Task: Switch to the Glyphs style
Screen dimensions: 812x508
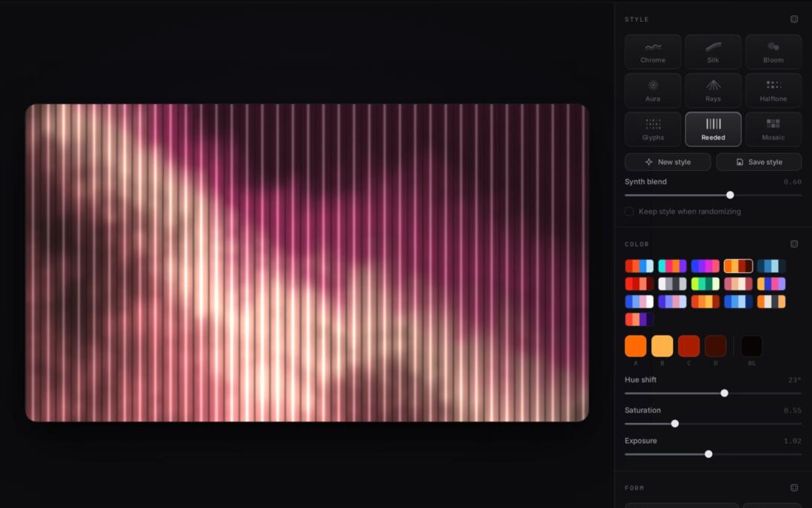Action: coord(653,129)
